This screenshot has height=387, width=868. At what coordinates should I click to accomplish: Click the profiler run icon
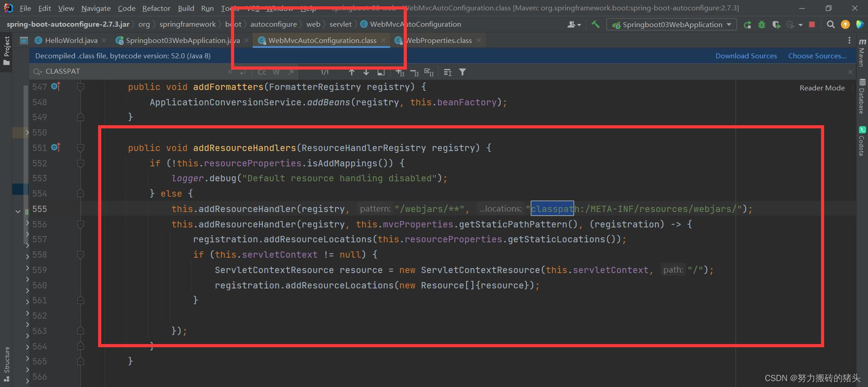click(790, 24)
